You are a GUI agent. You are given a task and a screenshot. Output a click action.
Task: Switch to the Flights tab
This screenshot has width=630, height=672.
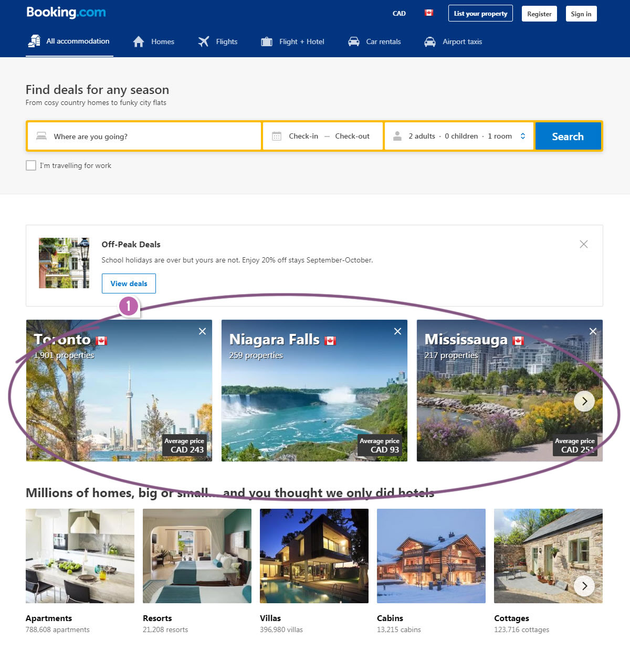pos(218,41)
